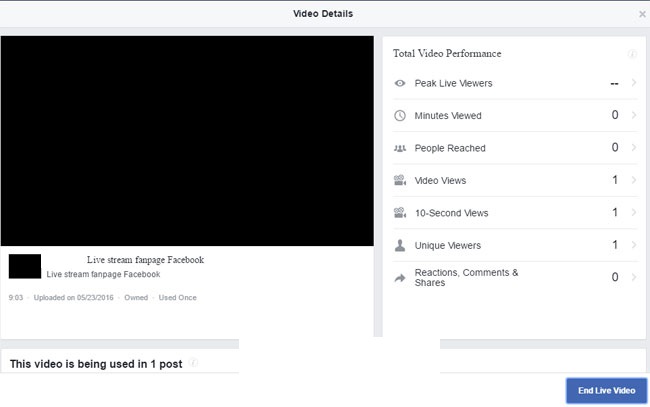Click the 'Video Details' dialog title
Viewport: 650px width, 407px height.
(323, 14)
